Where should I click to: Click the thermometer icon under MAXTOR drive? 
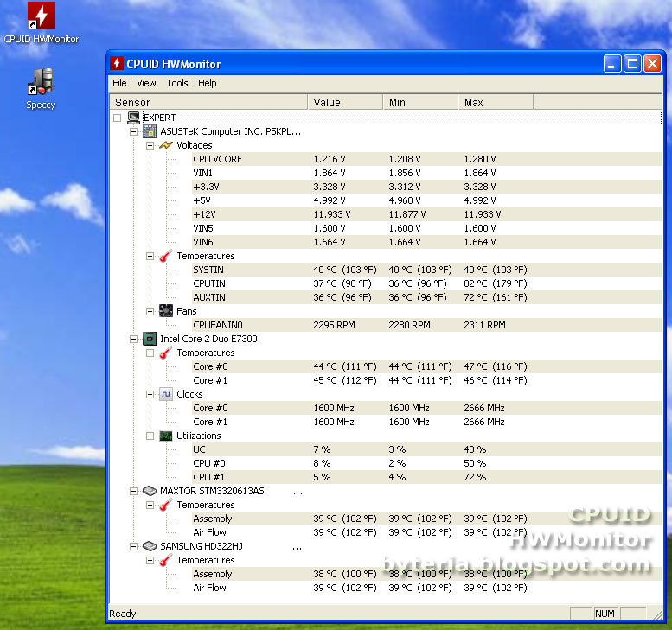(166, 505)
